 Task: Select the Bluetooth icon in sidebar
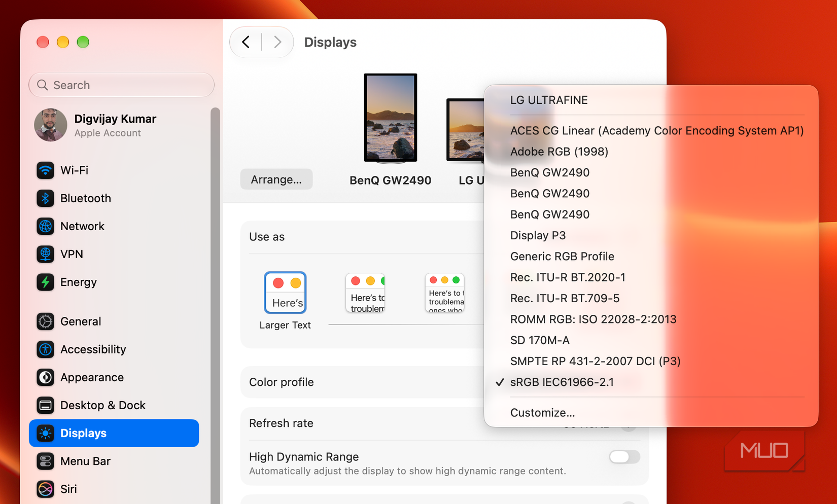45,198
